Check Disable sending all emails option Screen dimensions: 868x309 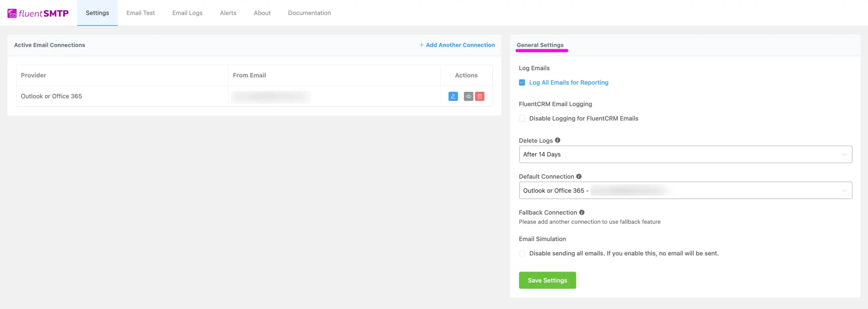click(x=522, y=253)
